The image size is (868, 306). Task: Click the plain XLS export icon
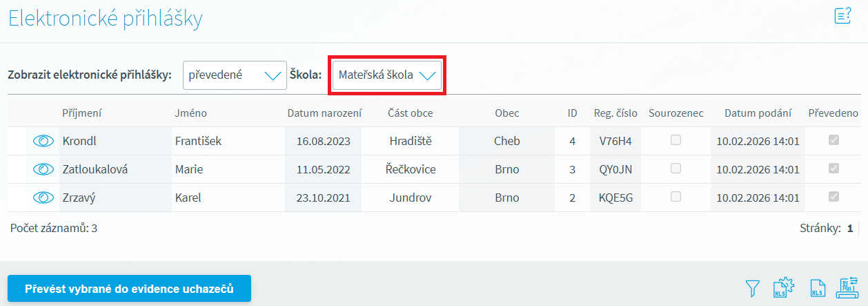click(817, 289)
